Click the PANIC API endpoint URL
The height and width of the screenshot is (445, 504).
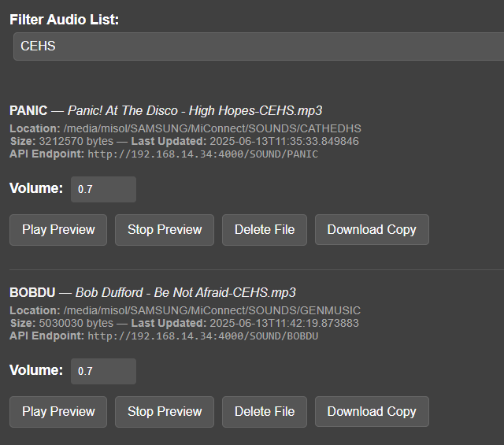coord(202,154)
